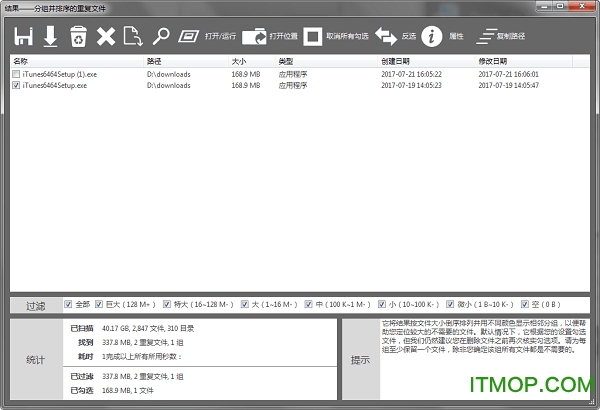
Task: Click the magnifier search icon
Action: point(161,36)
